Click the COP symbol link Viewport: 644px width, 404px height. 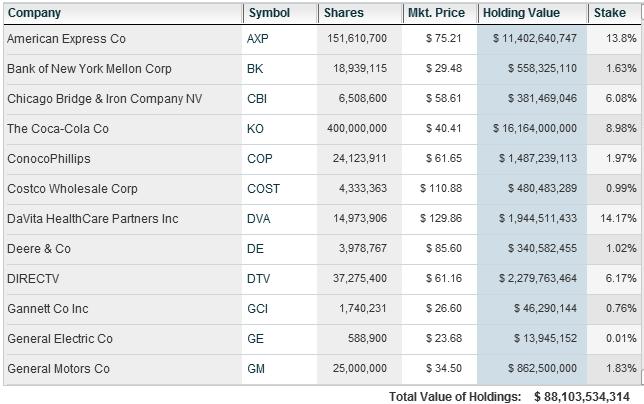[x=259, y=159]
